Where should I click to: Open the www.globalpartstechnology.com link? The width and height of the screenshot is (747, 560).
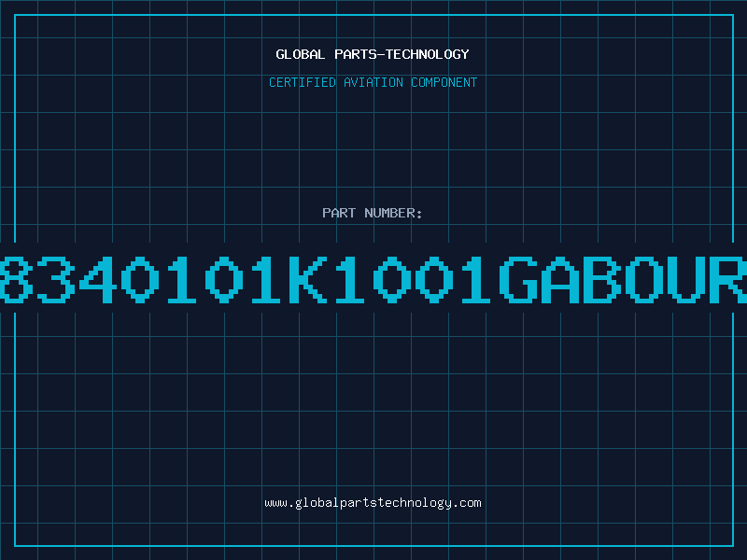click(x=373, y=503)
